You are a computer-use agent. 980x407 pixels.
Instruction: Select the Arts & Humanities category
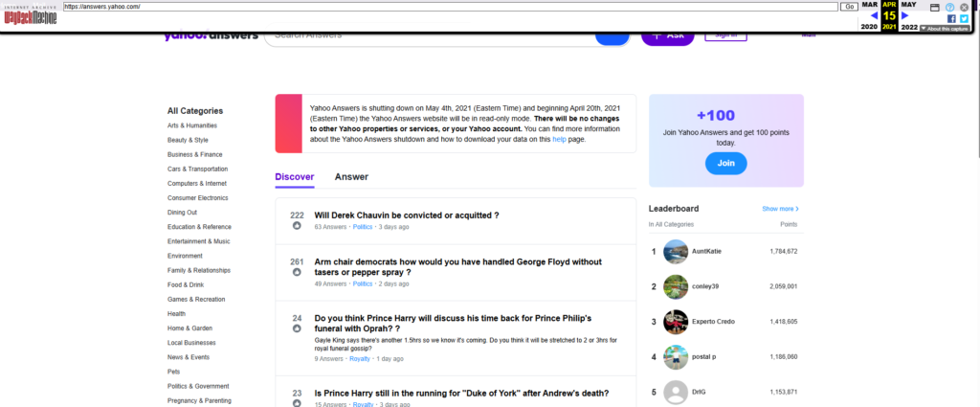point(191,125)
